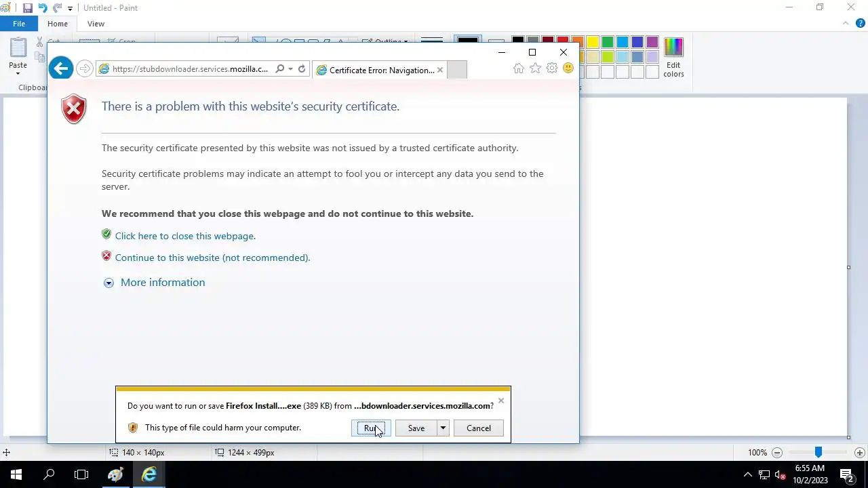Viewport: 868px width, 488px height.
Task: Click the smiley feedback icon
Action: tap(568, 68)
